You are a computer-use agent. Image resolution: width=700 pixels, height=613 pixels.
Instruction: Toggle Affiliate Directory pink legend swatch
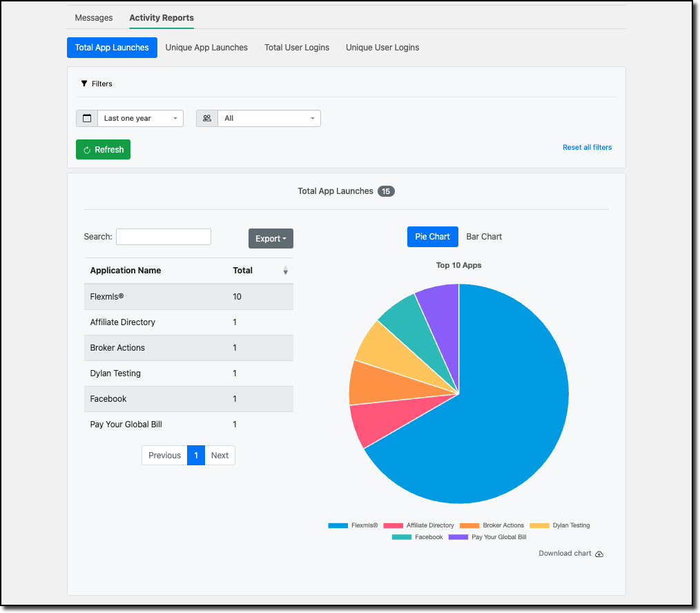pyautogui.click(x=393, y=525)
